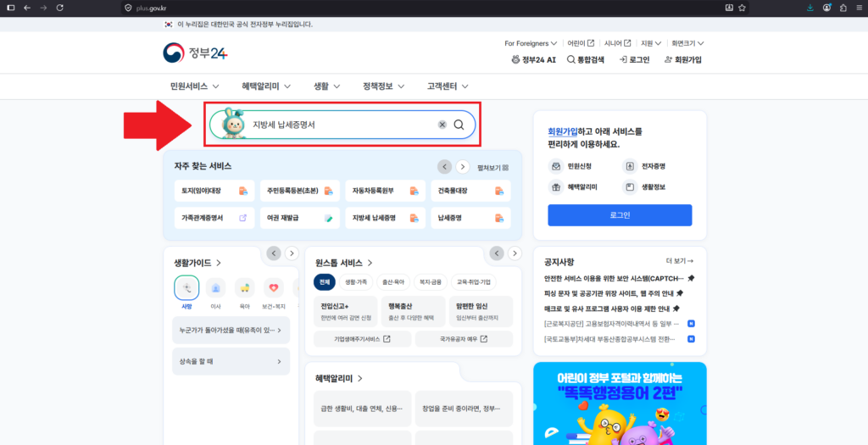
Task: Click 전자증명 icon in sidebar
Action: click(630, 166)
